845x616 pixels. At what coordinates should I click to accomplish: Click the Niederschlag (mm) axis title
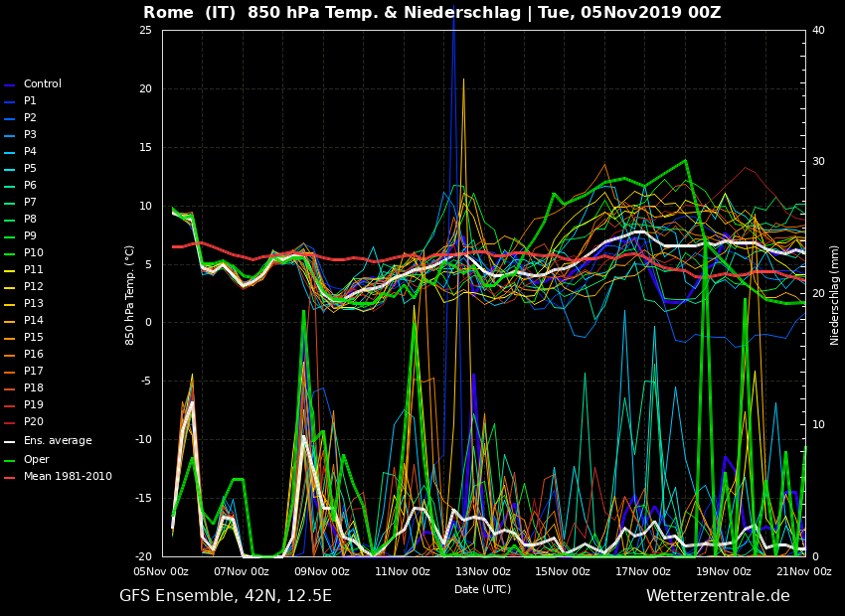[834, 296]
